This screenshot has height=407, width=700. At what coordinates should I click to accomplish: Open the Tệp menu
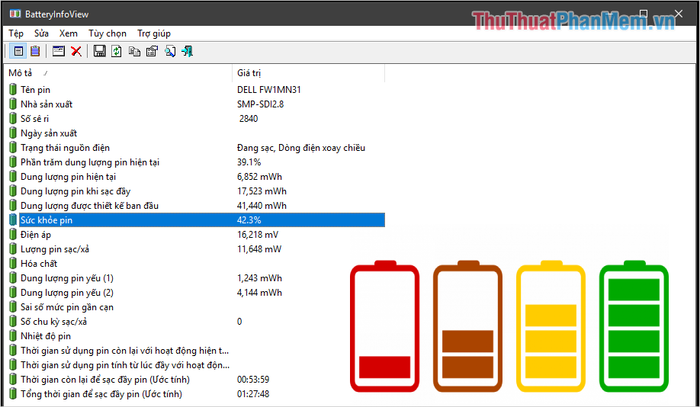pyautogui.click(x=16, y=33)
